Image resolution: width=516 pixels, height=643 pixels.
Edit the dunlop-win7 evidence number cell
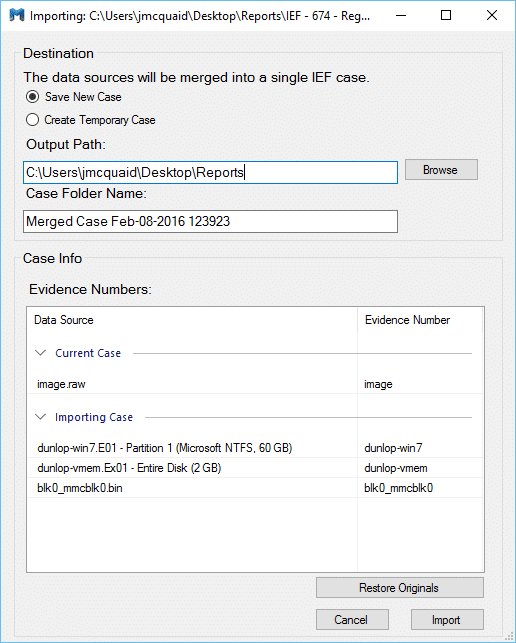click(420, 448)
